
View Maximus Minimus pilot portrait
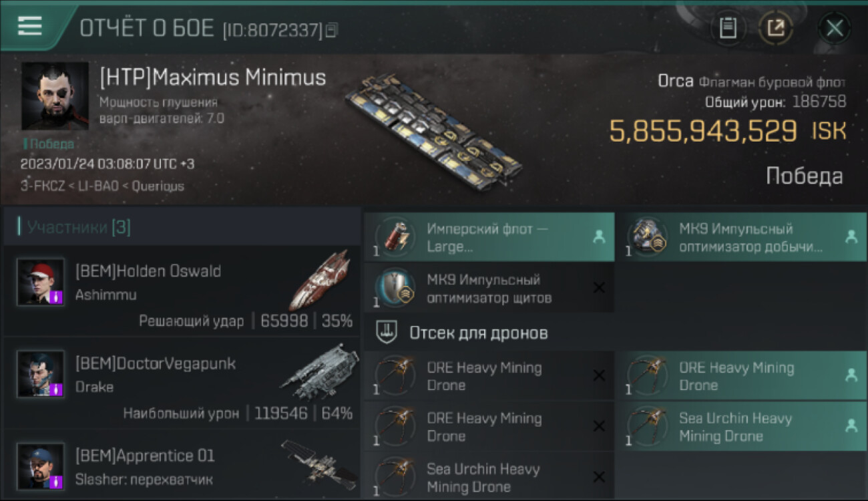click(55, 96)
